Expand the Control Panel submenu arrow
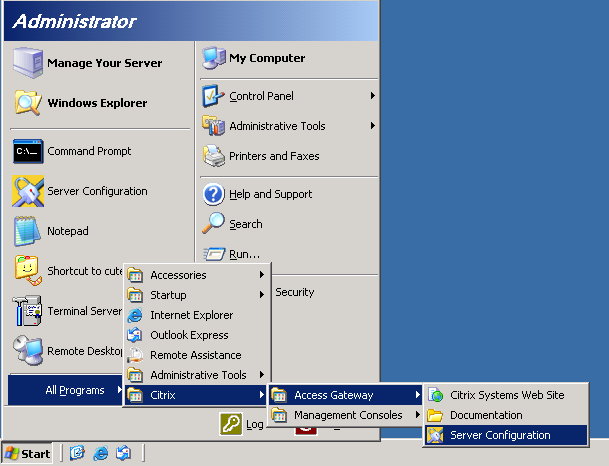This screenshot has width=609, height=466. pos(373,96)
